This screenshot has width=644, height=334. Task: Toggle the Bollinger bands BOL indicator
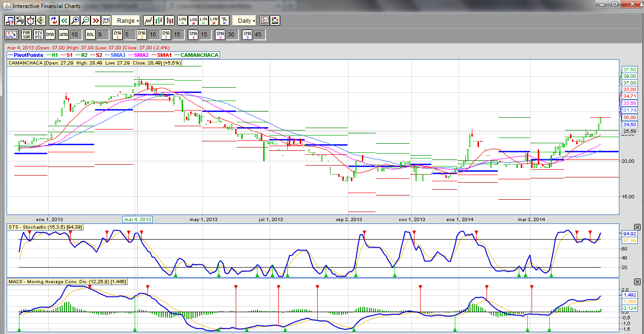click(x=90, y=35)
